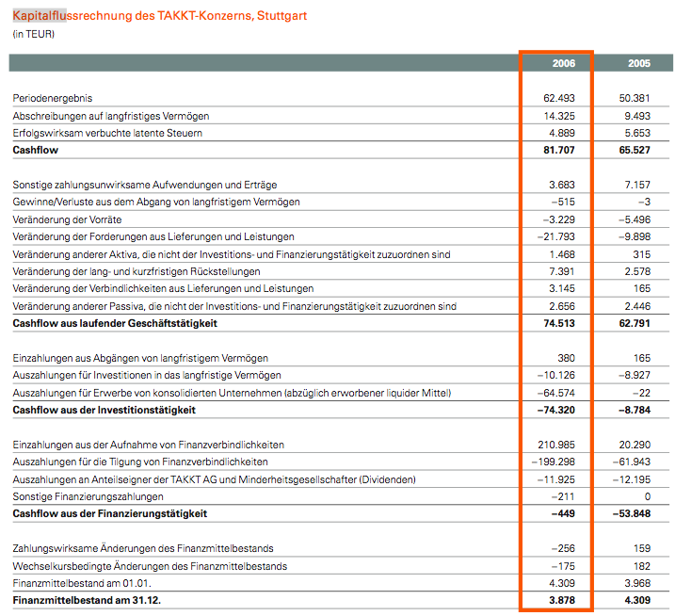Viewport: 691px width, 616px height.
Task: Click the value 2.446
Action: [637, 306]
